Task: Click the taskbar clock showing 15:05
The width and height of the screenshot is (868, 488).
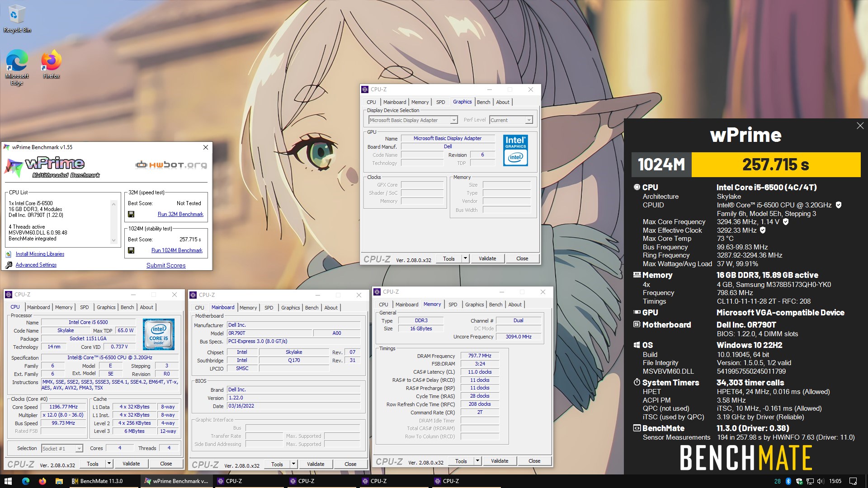Action: click(835, 481)
